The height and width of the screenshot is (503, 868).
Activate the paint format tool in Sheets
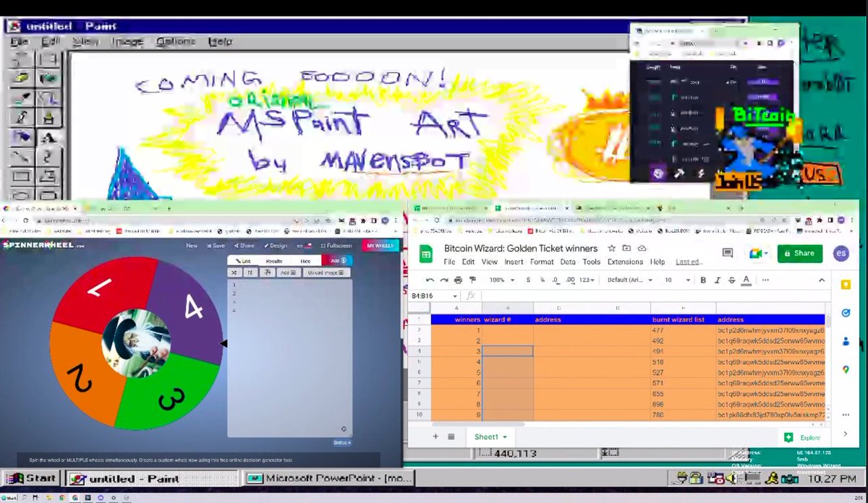pos(472,280)
